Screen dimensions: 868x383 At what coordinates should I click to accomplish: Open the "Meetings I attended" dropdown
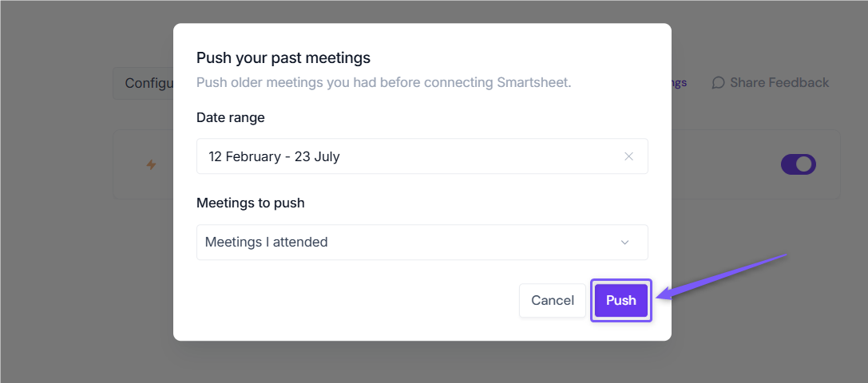422,243
